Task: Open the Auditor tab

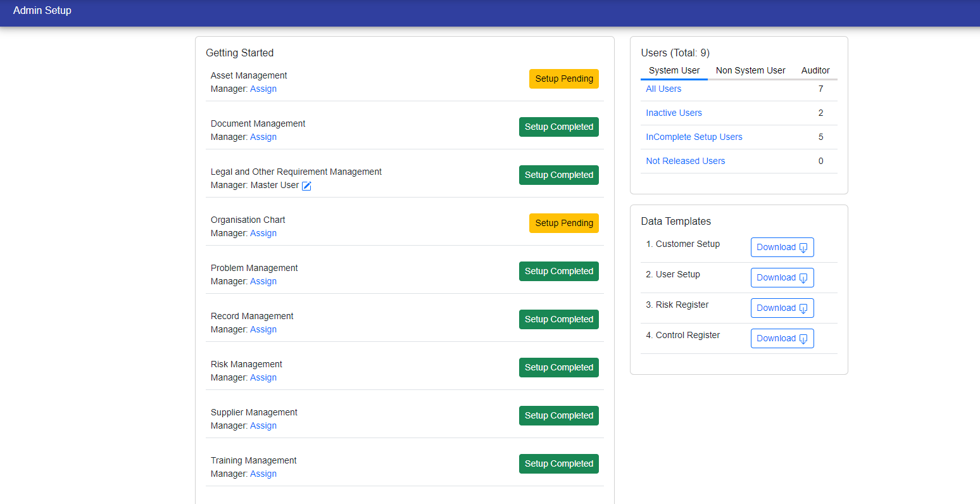Action: click(815, 70)
